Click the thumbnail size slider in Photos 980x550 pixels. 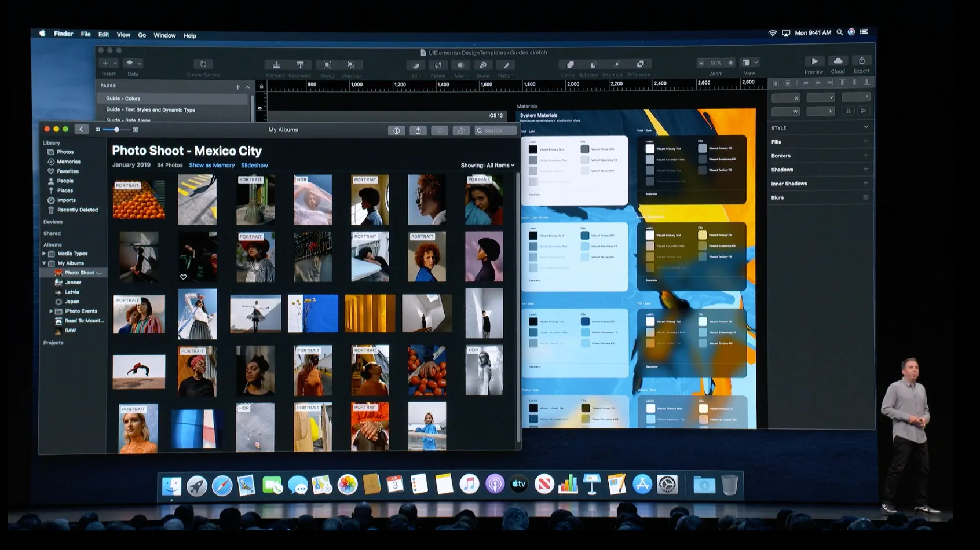click(116, 130)
